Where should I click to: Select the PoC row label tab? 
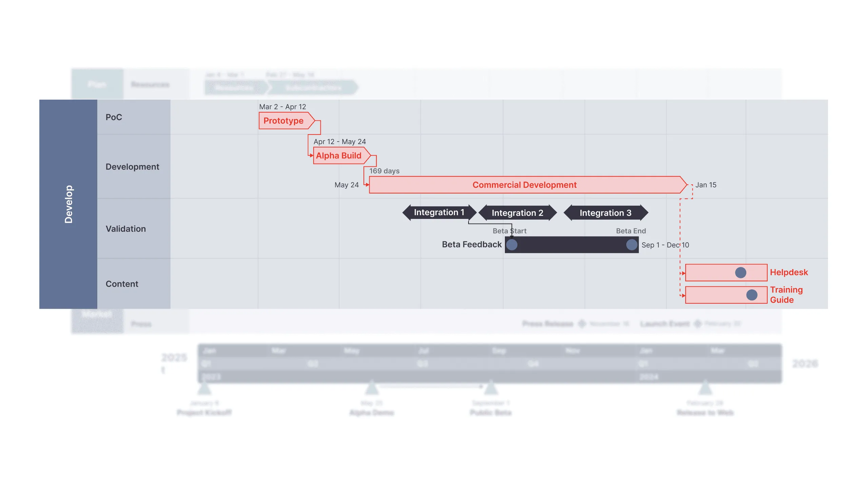click(x=132, y=117)
